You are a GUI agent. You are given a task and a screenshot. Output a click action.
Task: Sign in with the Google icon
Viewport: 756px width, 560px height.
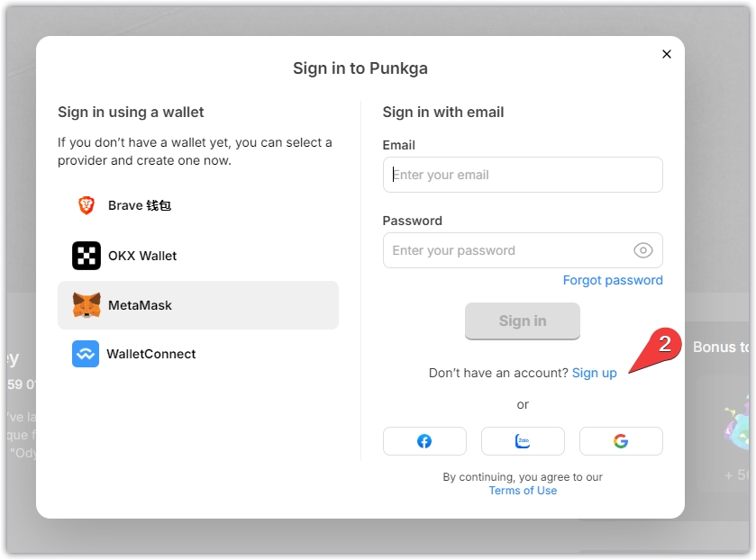tap(621, 441)
